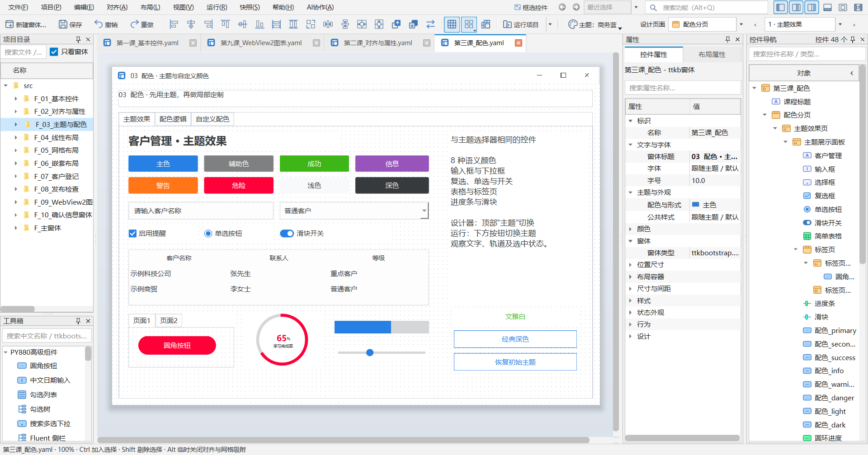
Task: Click the 主色 color swatch in properties
Action: [696, 205]
